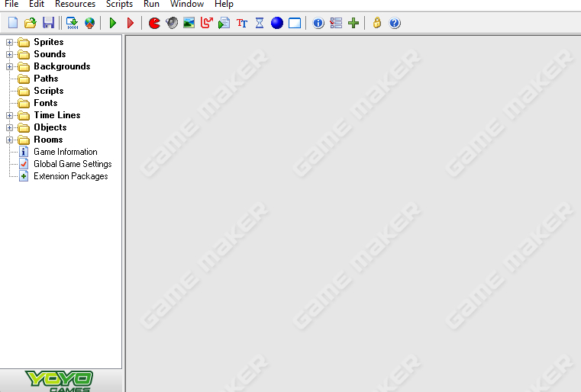Run the game with the green play arrow
The height and width of the screenshot is (392, 581).
coord(113,23)
